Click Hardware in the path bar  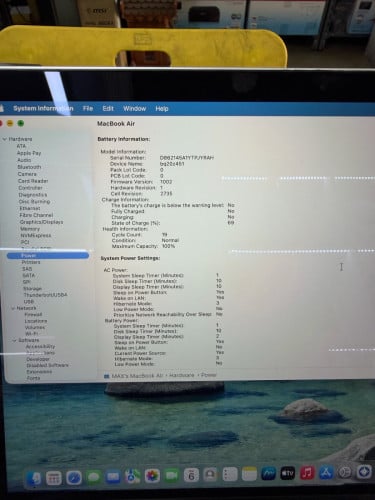point(182,375)
